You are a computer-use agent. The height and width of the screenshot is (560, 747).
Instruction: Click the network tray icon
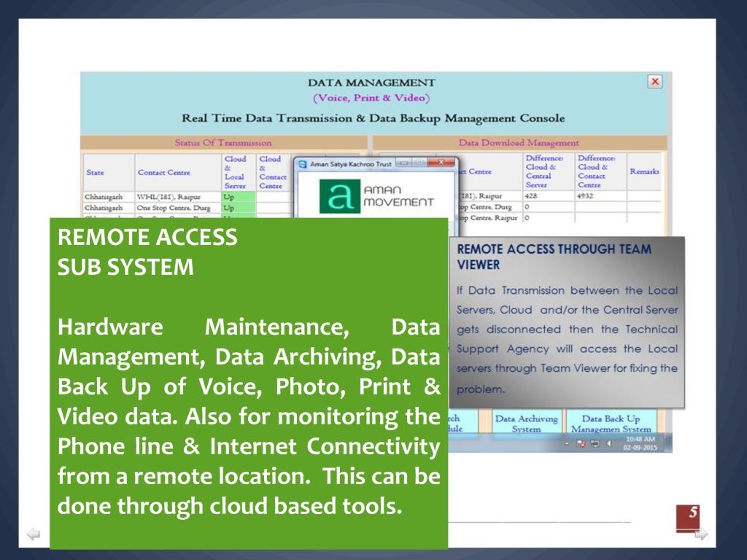tap(595, 443)
